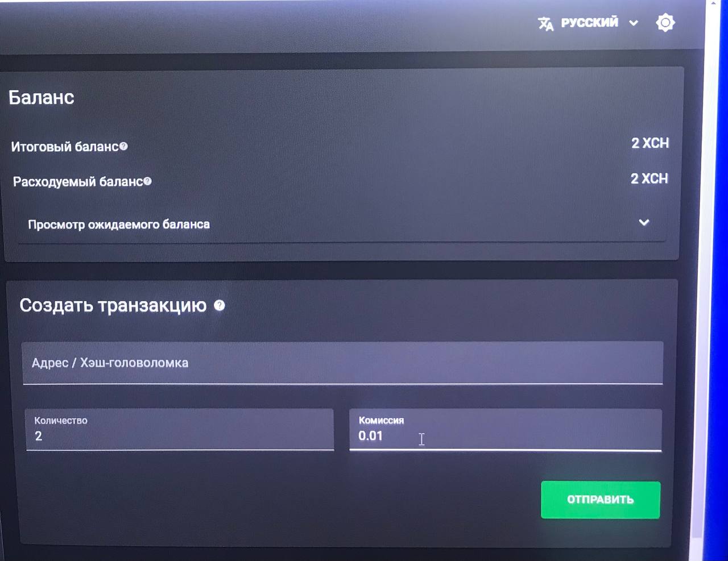The height and width of the screenshot is (561, 728).
Task: Click the Создать транзакцию heading text
Action: click(113, 305)
